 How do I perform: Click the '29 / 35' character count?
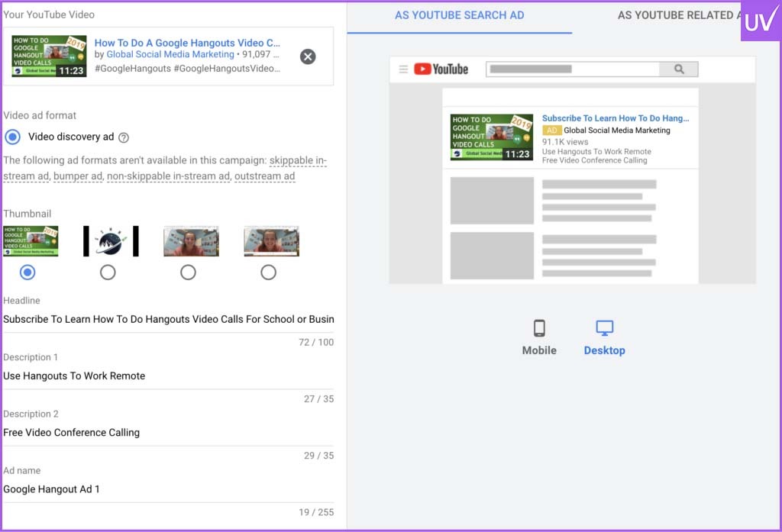[318, 456]
